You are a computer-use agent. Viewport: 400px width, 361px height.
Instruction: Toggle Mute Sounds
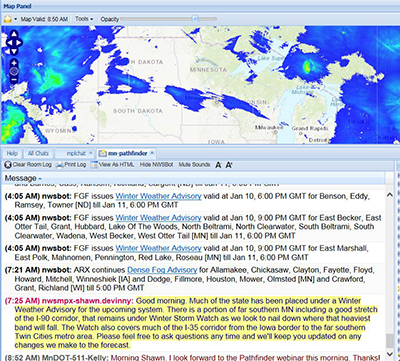pos(194,165)
